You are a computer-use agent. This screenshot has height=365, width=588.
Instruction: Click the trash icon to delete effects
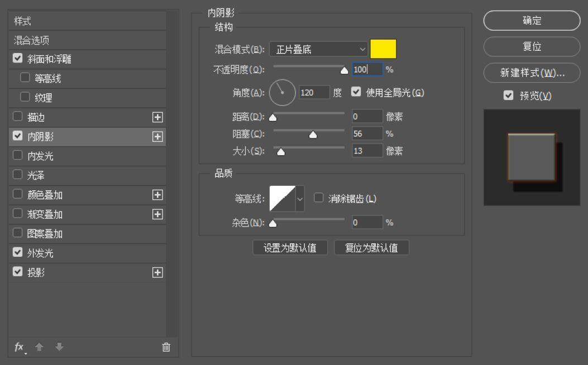click(166, 347)
